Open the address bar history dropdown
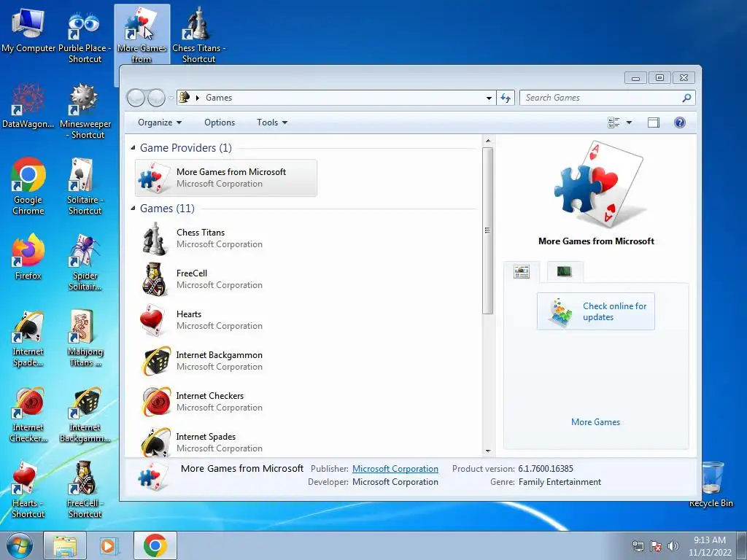 pos(489,98)
